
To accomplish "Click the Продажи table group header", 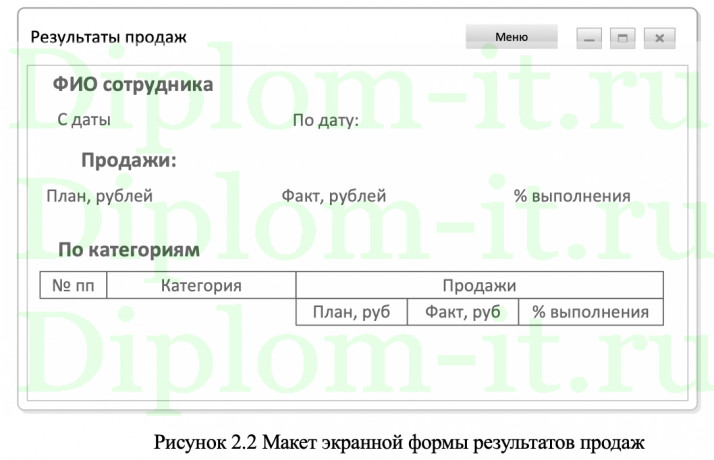I will click(x=479, y=286).
